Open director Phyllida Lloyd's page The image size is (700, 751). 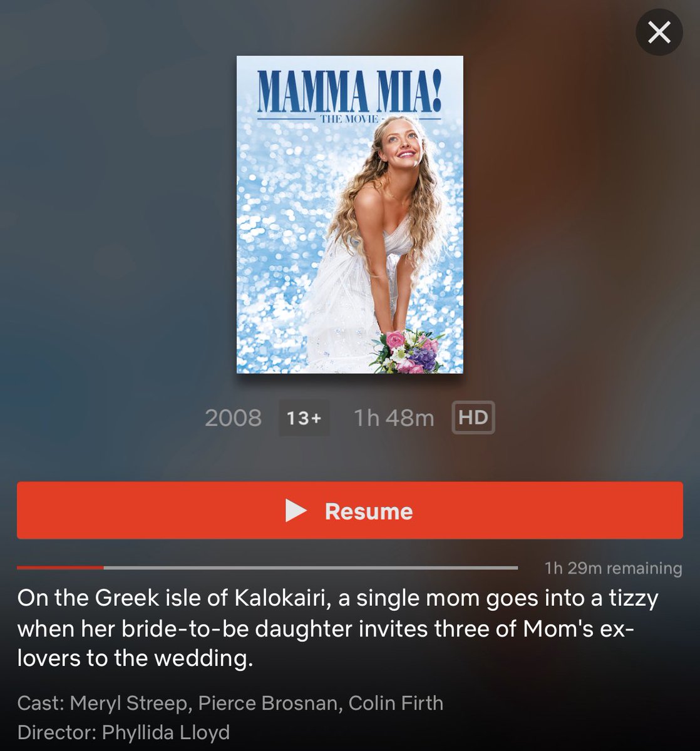click(x=166, y=732)
